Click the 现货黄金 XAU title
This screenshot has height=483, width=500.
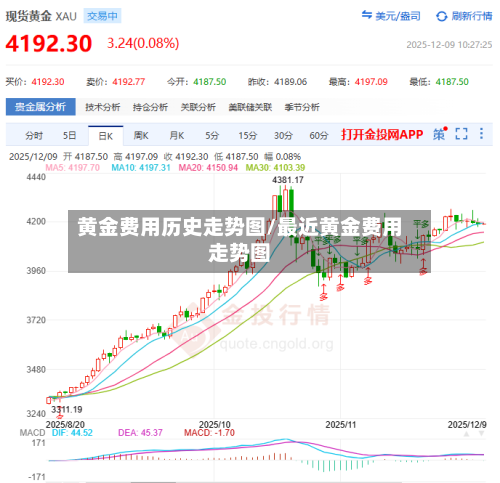pos(41,16)
